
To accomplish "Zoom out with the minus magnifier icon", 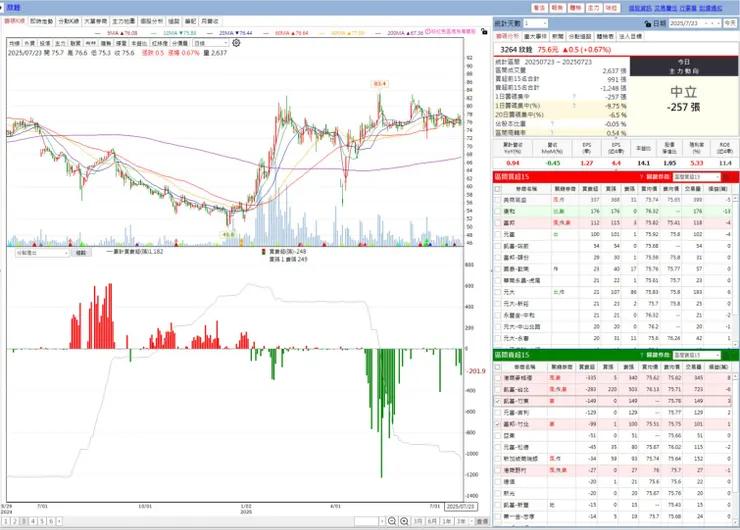I will (x=392, y=522).
